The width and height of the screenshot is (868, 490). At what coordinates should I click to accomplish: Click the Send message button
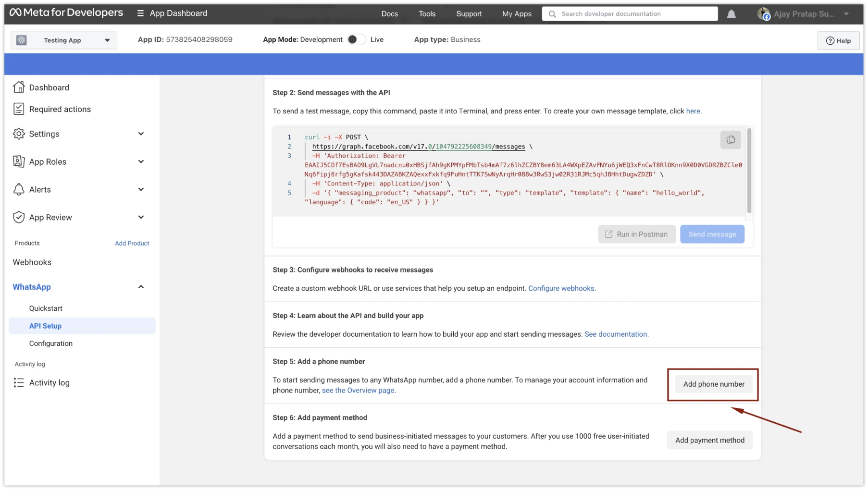point(712,234)
